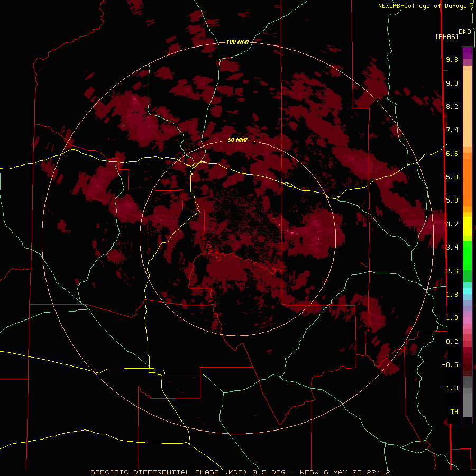Click the gray band at the scale bottom
The width and height of the screenshot is (476, 476).
[467, 404]
